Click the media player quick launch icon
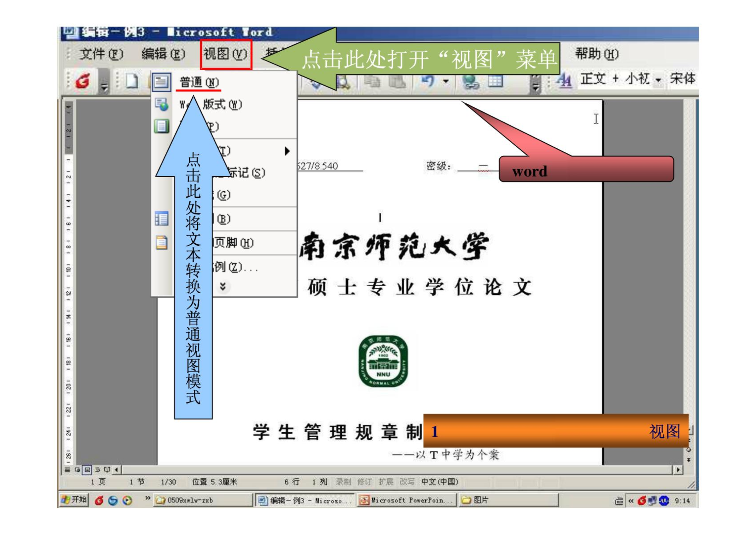 tap(127, 500)
